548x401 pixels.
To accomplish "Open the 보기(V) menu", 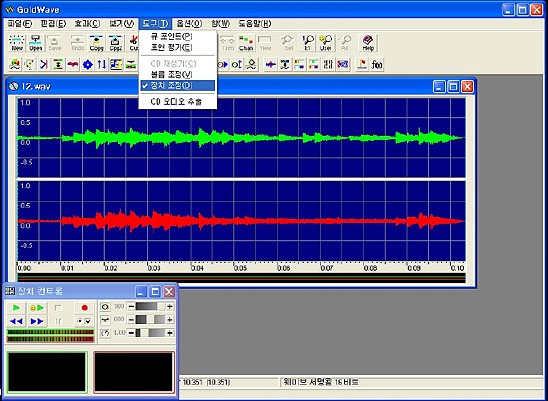I will point(122,24).
